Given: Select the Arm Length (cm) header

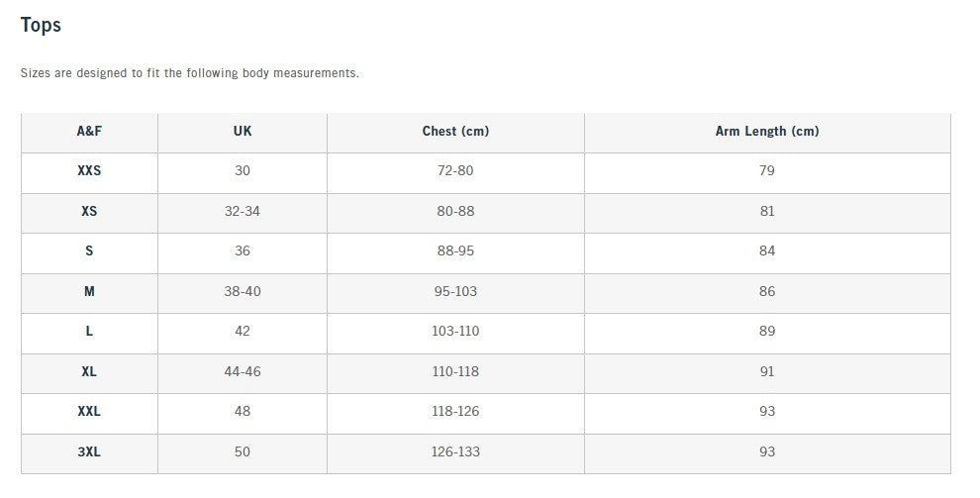Looking at the screenshot, I should pyautogui.click(x=767, y=131).
